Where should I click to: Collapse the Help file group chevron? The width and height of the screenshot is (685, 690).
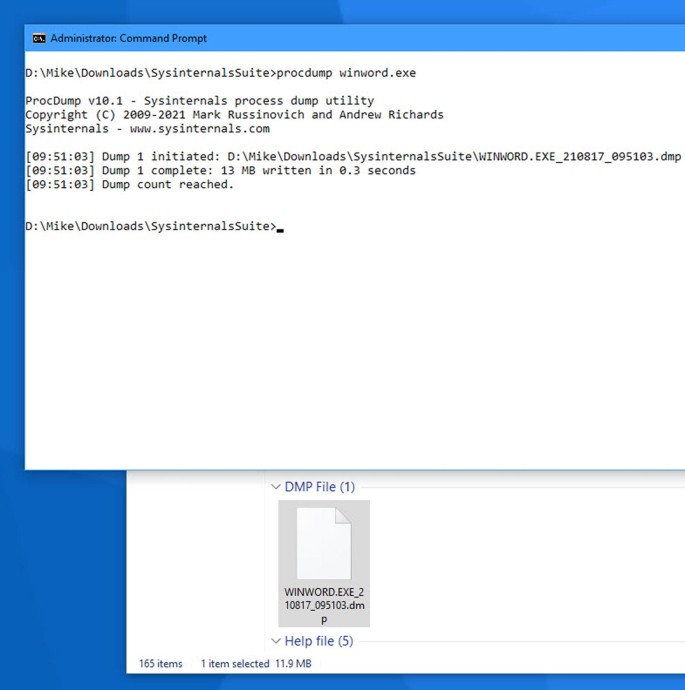tap(276, 641)
